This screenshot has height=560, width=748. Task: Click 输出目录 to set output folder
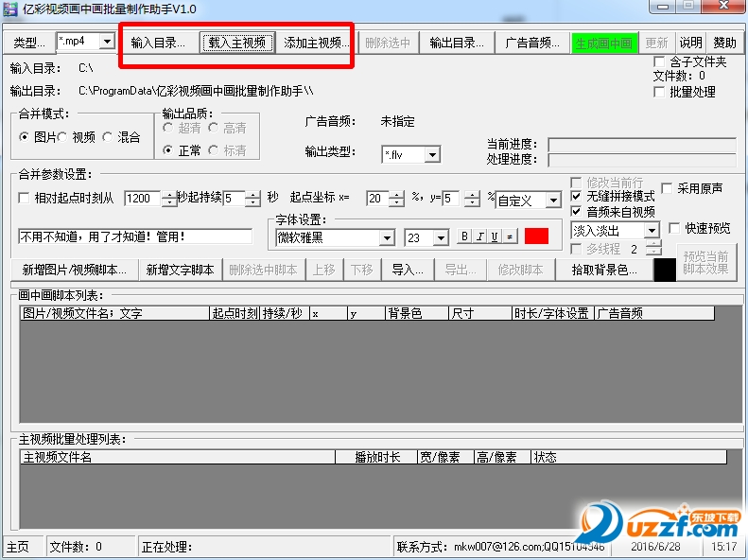click(457, 43)
